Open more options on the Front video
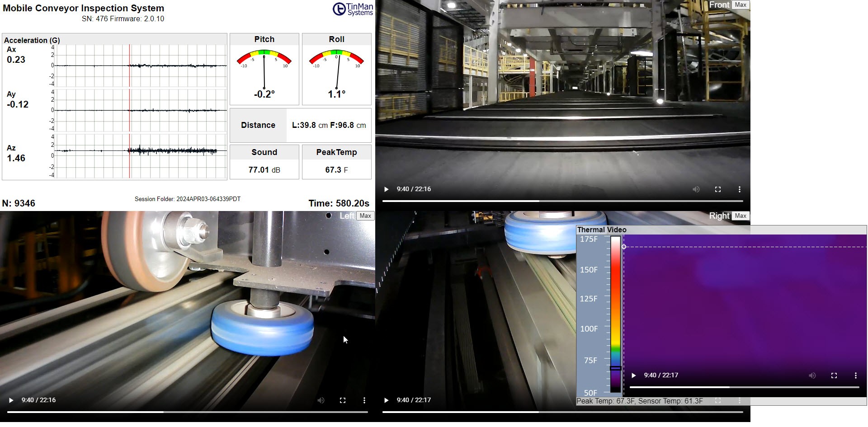868x427 pixels. coord(740,189)
